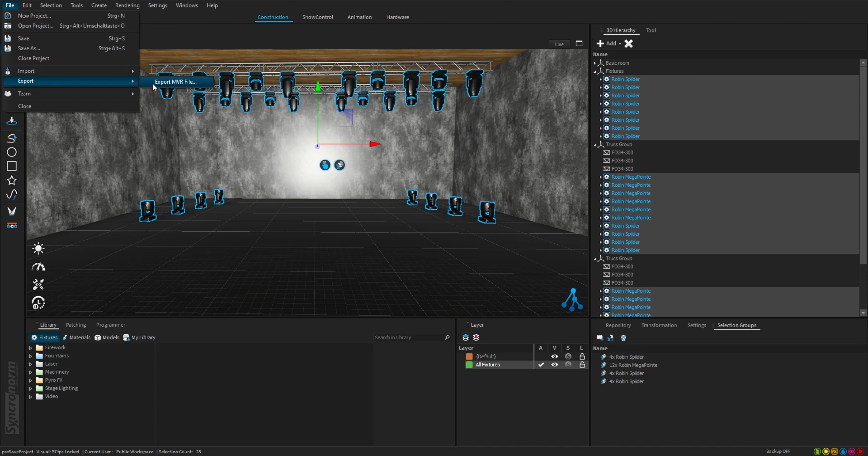868x456 pixels.
Task: Click the trash icon in Selection Groups
Action: click(623, 338)
